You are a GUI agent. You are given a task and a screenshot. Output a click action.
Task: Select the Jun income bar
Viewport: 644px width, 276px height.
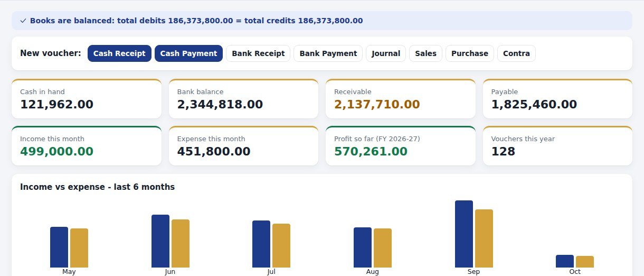click(160, 241)
